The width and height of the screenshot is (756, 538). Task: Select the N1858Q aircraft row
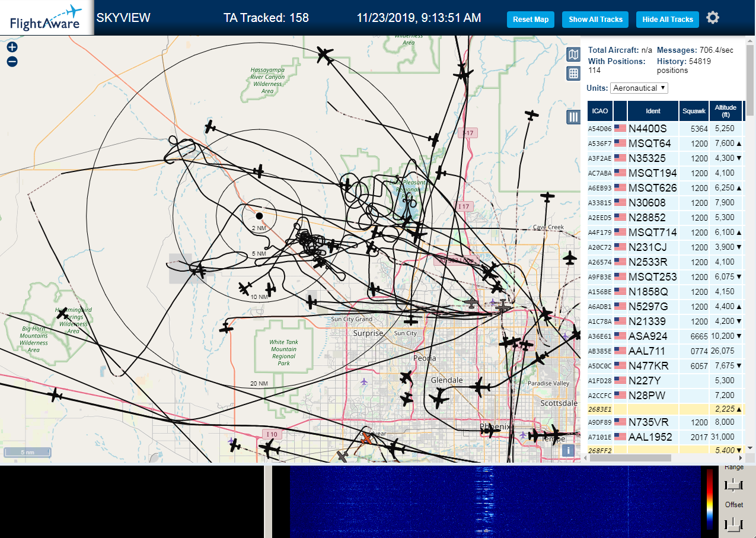point(666,291)
